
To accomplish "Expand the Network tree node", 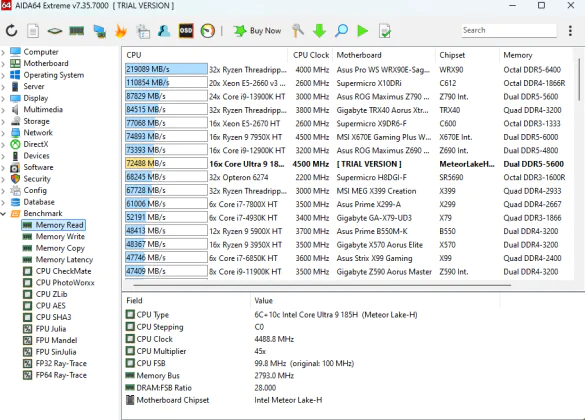I will click(x=3, y=133).
